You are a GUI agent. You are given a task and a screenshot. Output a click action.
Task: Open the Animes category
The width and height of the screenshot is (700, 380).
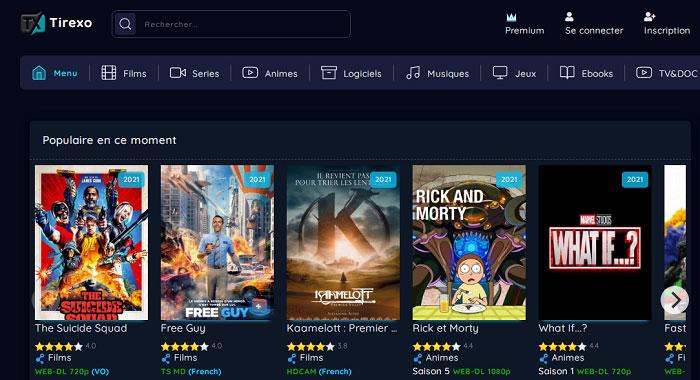[x=270, y=73]
